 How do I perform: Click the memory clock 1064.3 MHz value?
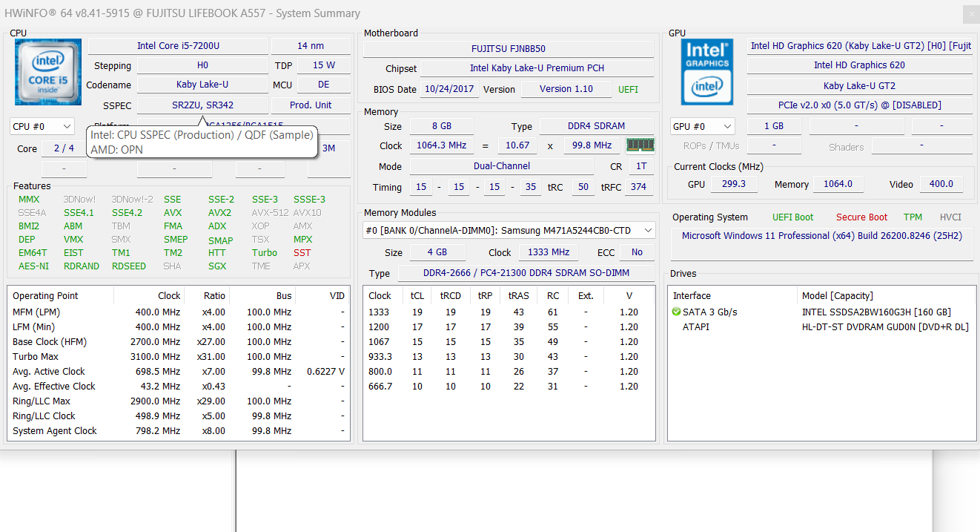coord(442,145)
